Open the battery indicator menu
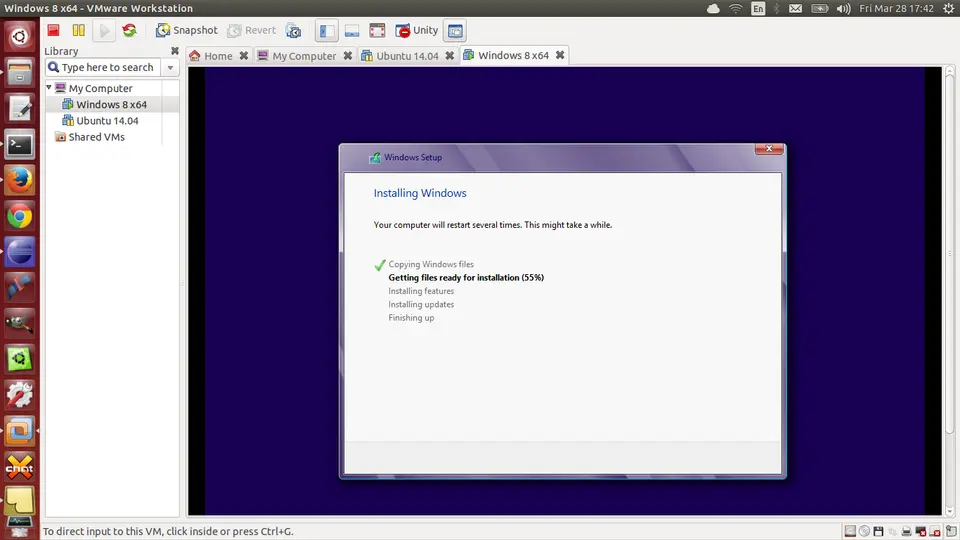The image size is (960, 540). [x=820, y=9]
